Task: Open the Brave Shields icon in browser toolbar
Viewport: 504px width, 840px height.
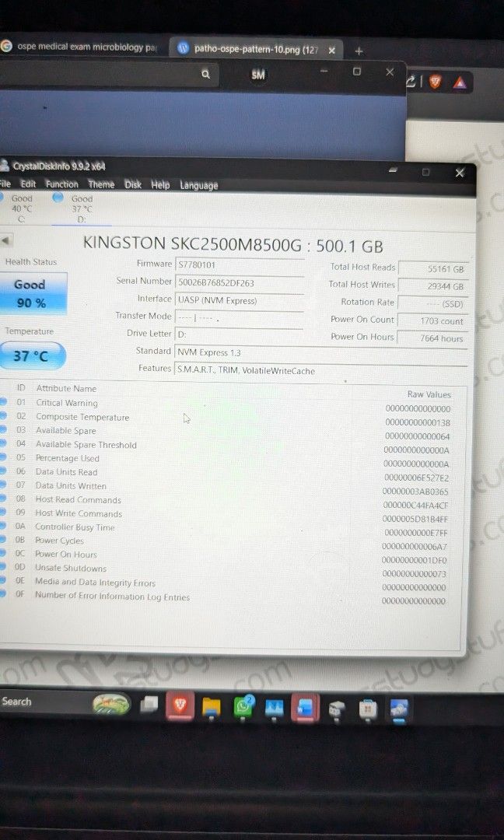Action: point(436,82)
